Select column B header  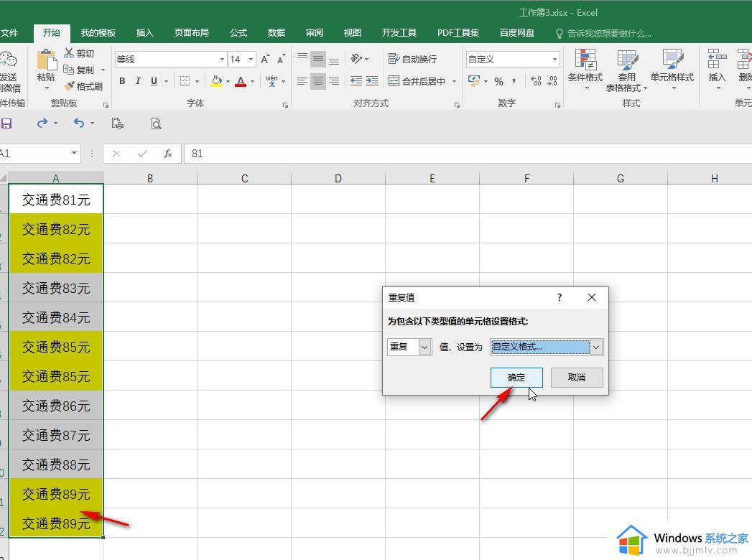[x=150, y=178]
